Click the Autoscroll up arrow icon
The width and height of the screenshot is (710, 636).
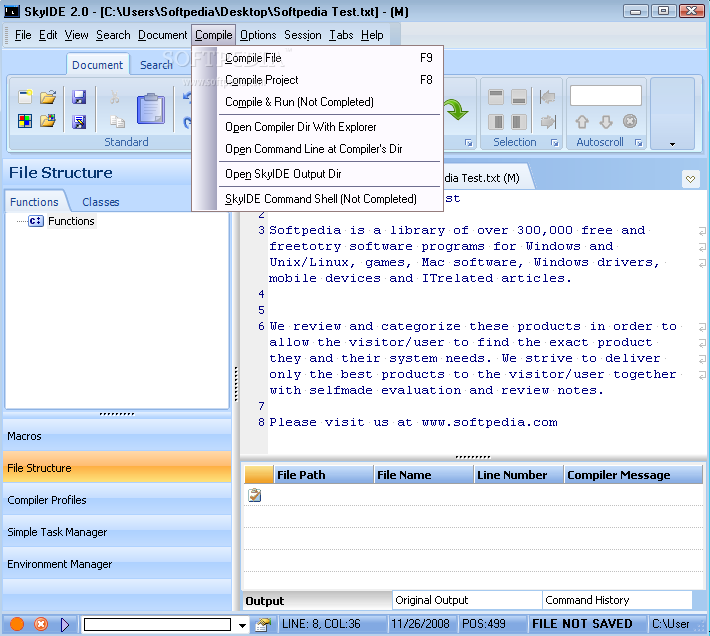coord(582,121)
